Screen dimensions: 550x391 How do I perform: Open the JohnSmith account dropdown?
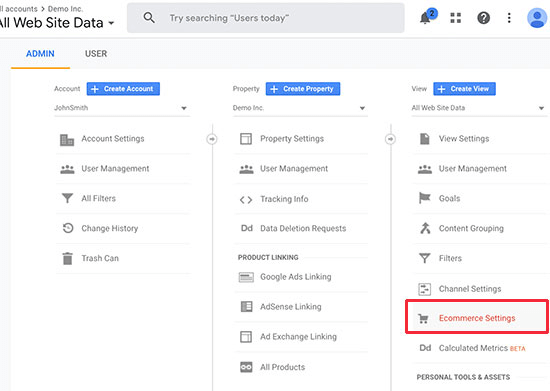(122, 108)
